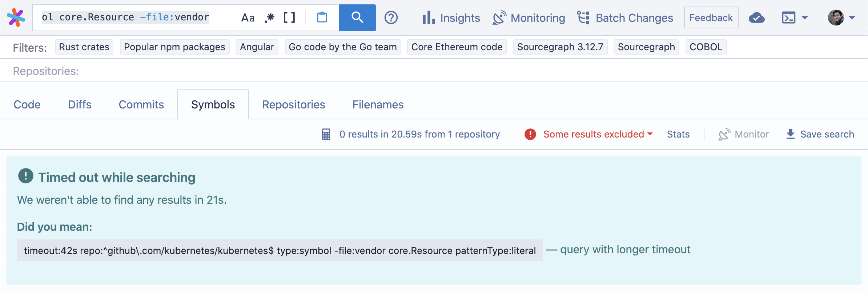Viewport: 868px width, 294px height.
Task: Toggle regular expression search mode
Action: tap(269, 17)
